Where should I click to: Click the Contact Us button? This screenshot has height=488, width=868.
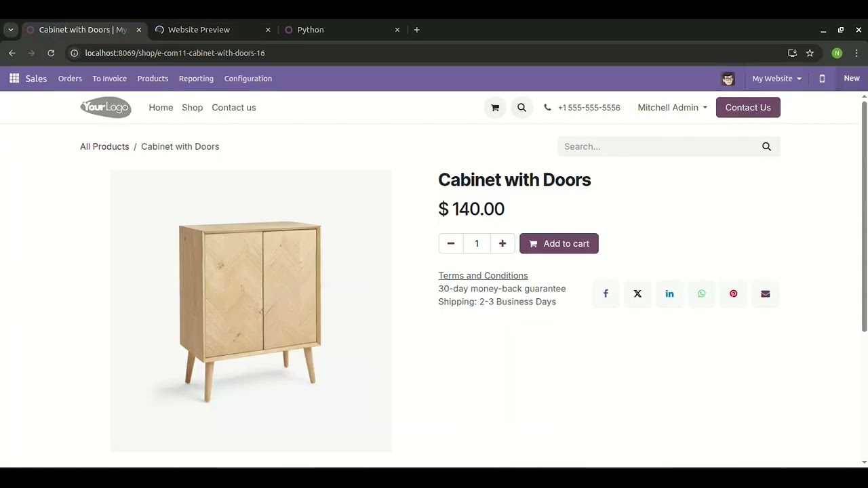click(748, 108)
